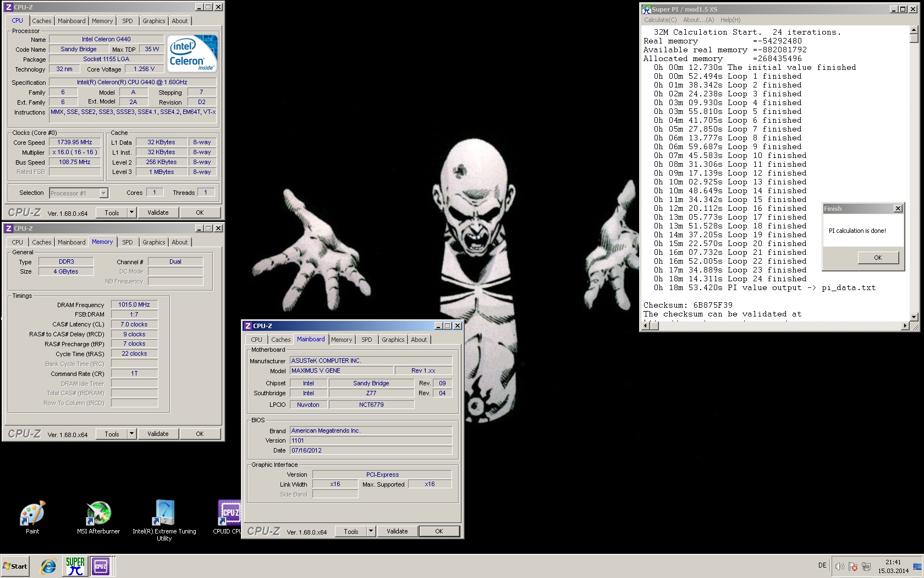This screenshot has width=924, height=578.
Task: Open Graphics tab in the Memory CPU-Z window
Action: [x=153, y=242]
